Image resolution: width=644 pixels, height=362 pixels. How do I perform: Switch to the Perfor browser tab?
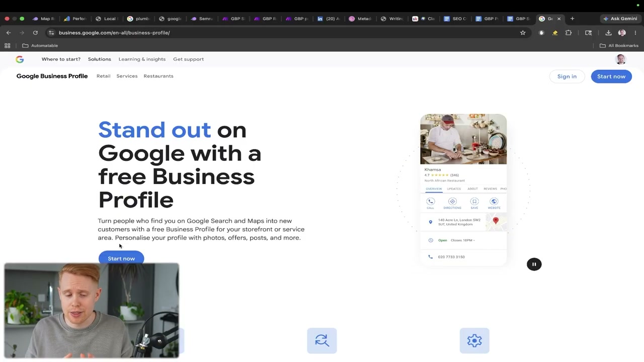[75, 19]
